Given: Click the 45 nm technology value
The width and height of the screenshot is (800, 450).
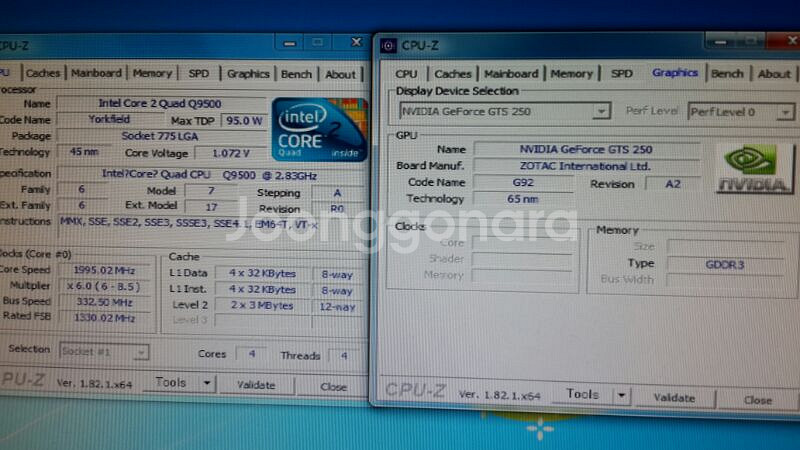Looking at the screenshot, I should coord(84,152).
